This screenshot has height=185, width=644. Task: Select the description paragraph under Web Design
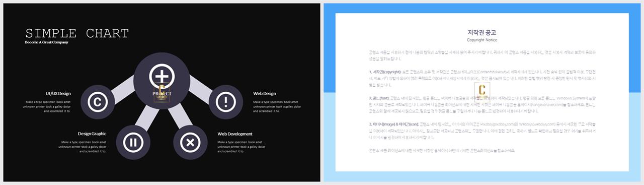coord(277,106)
